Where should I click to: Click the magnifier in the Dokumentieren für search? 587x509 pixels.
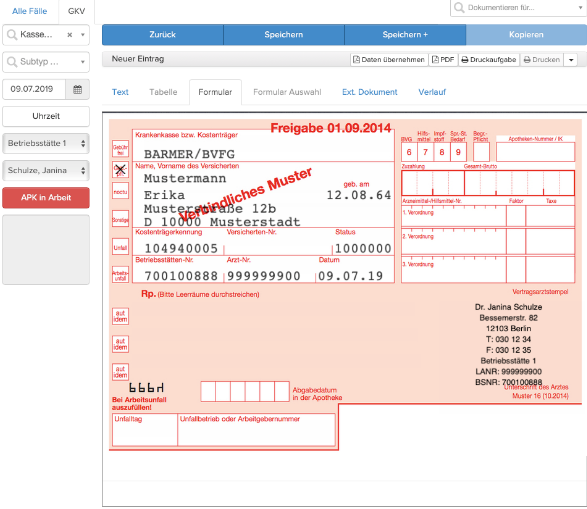[459, 7]
